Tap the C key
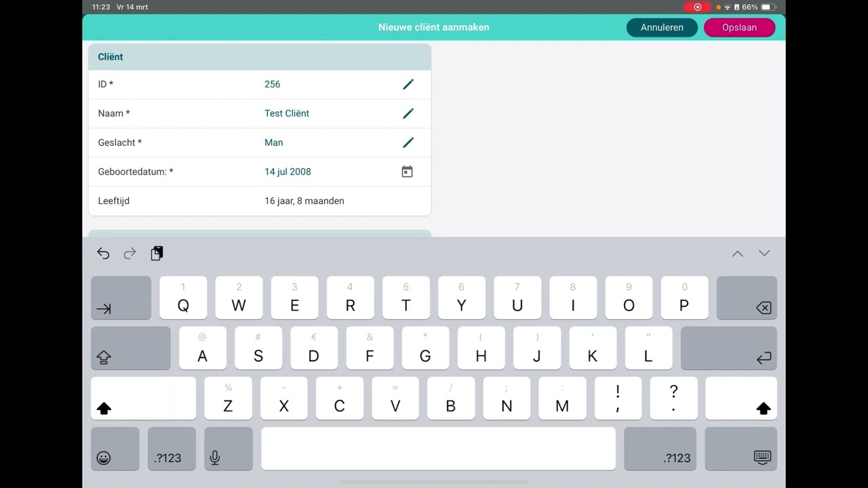Viewport: 868px width, 488px height. tap(339, 399)
